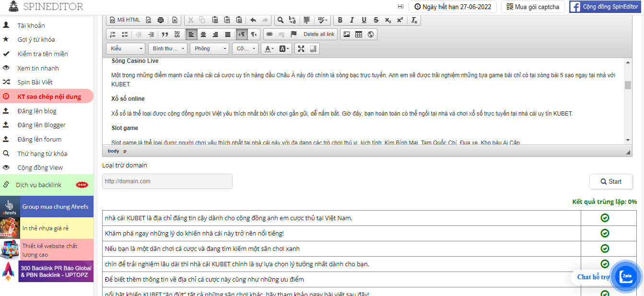The height and width of the screenshot is (296, 644).
Task: Toggle Italic formatting
Action: [x=352, y=20]
